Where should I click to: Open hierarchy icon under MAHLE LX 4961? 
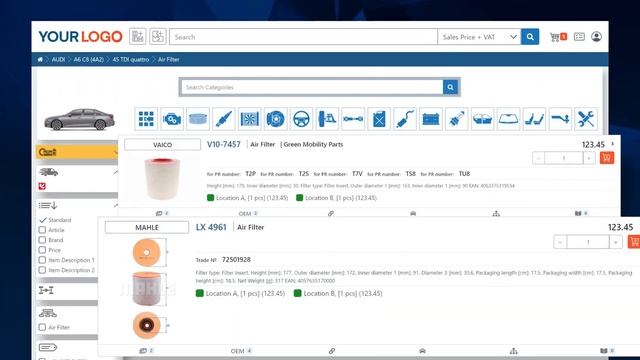513,351
